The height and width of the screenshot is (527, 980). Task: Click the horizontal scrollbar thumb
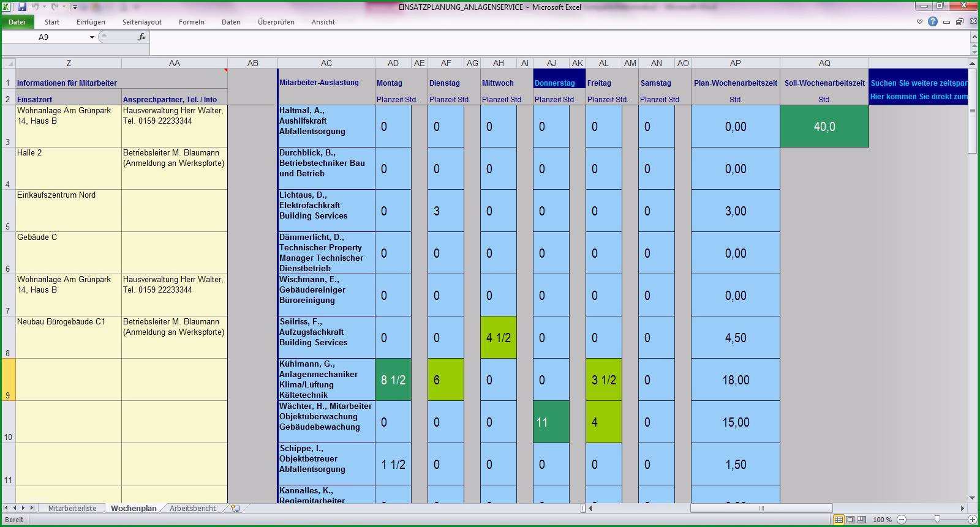point(761,508)
